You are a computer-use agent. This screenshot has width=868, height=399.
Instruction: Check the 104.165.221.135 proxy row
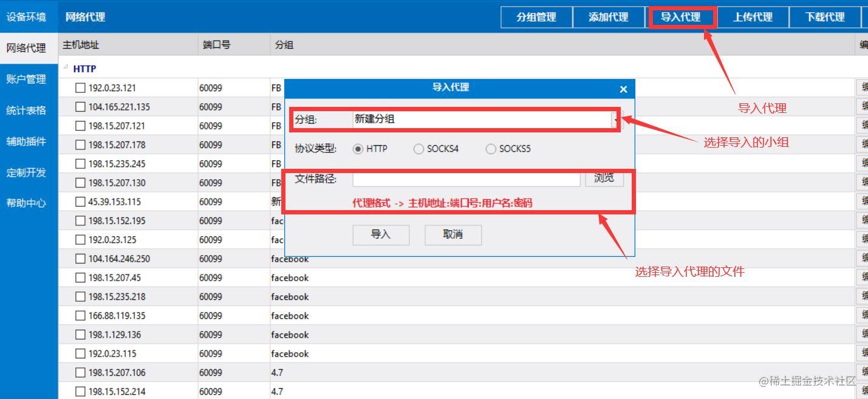click(80, 107)
